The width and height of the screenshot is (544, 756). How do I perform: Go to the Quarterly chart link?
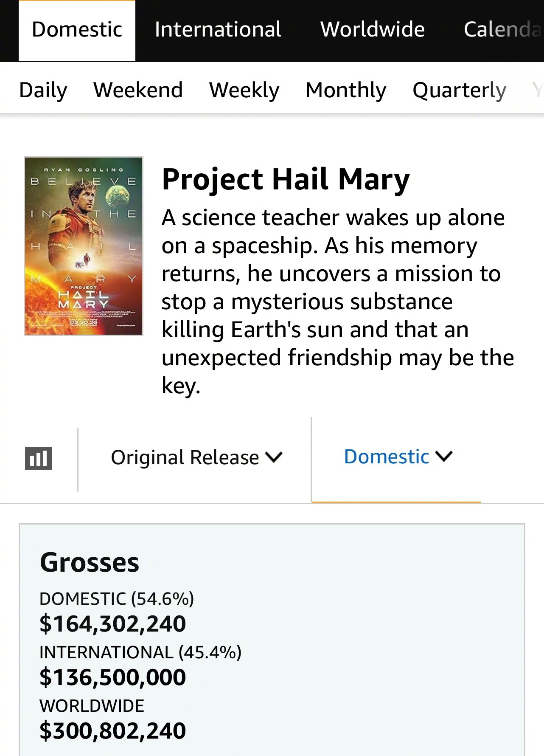[x=459, y=90]
